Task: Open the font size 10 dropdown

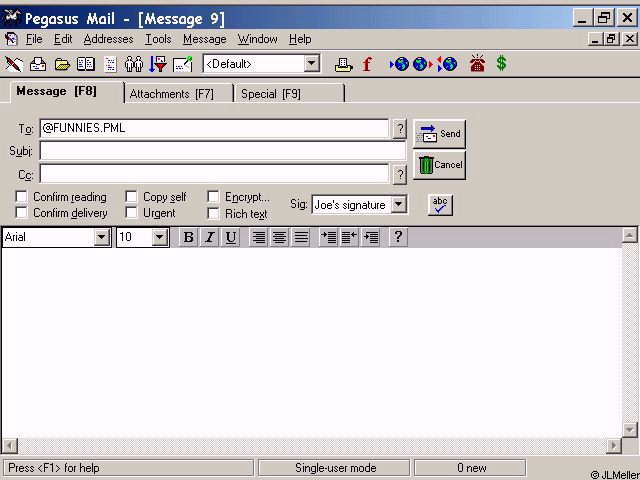Action: pyautogui.click(x=160, y=237)
